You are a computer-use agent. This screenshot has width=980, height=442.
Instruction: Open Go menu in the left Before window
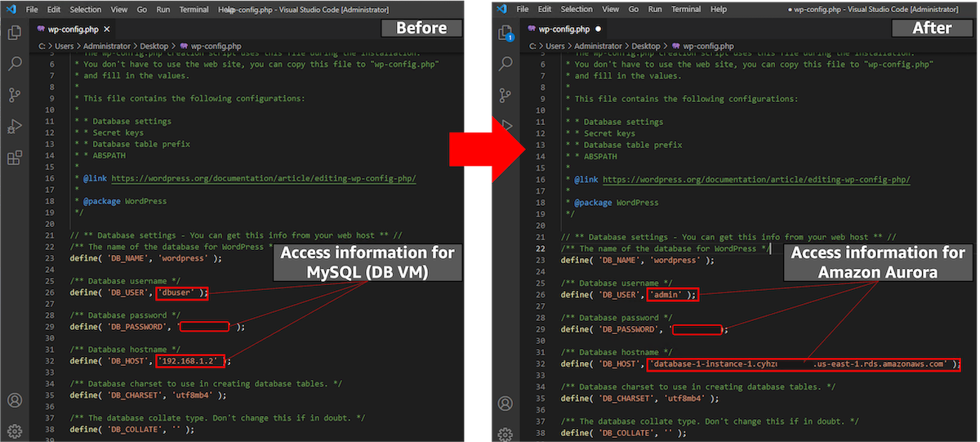(142, 9)
